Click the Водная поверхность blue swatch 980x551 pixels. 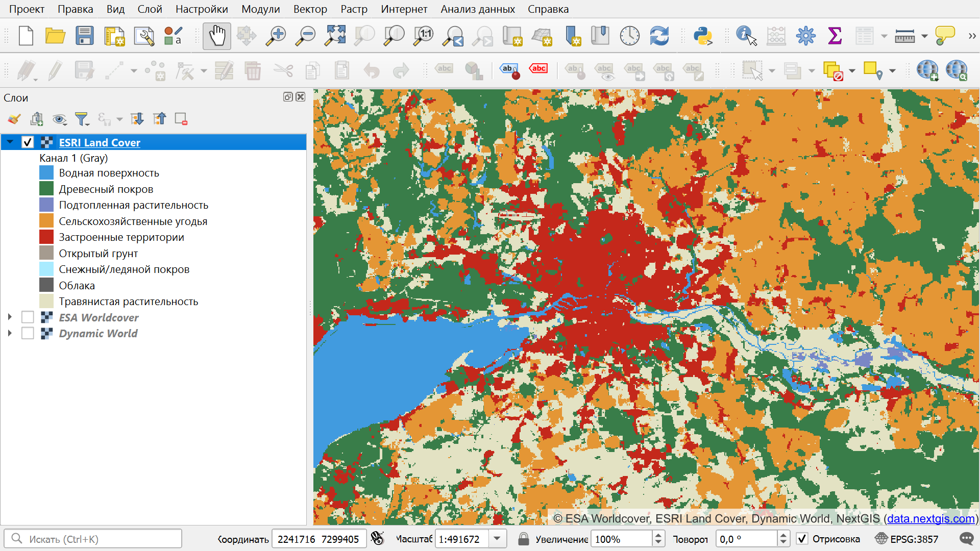click(x=46, y=172)
